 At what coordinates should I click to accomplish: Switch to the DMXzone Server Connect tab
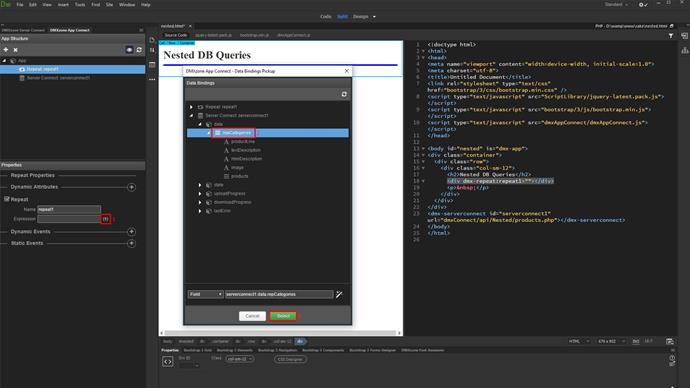[x=23, y=30]
